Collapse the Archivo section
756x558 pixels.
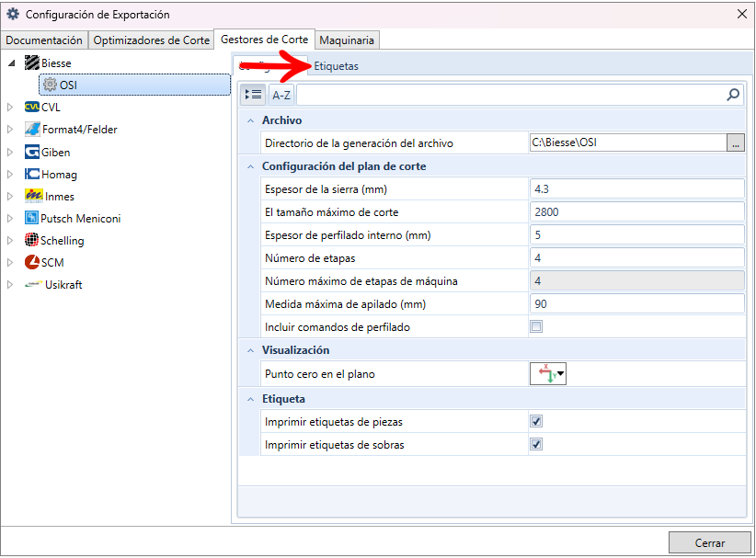click(x=250, y=120)
